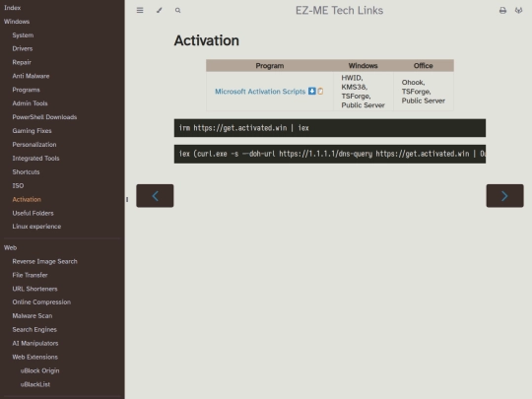Open the uBlock Origin sub-page
Image resolution: width=532 pixels, height=399 pixels.
(x=39, y=370)
